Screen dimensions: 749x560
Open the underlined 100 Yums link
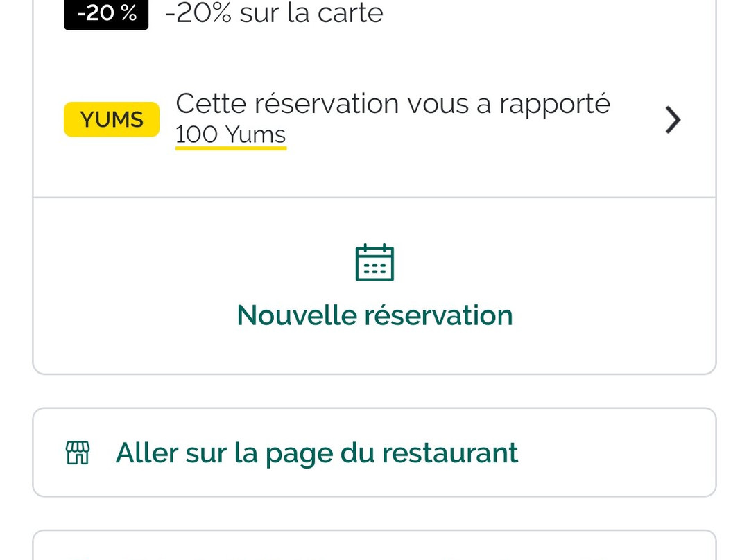(x=230, y=134)
